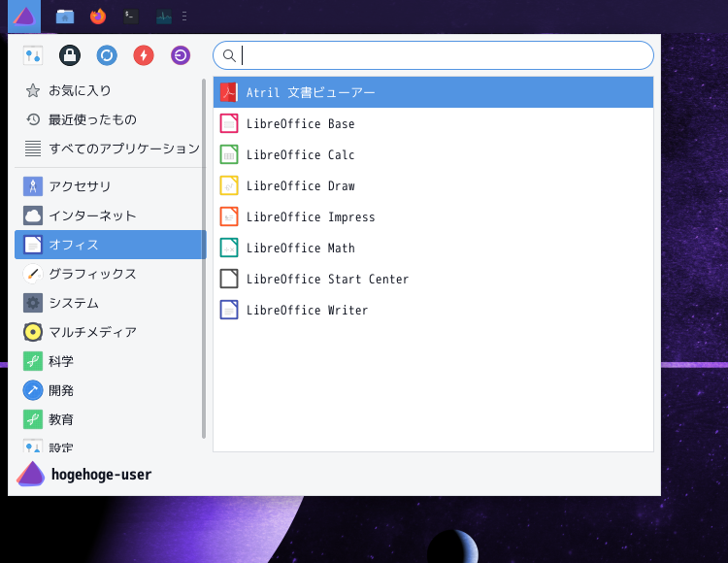Viewport: 728px width, 563px height.
Task: Open the system monitor panel launcher
Action: [x=164, y=17]
